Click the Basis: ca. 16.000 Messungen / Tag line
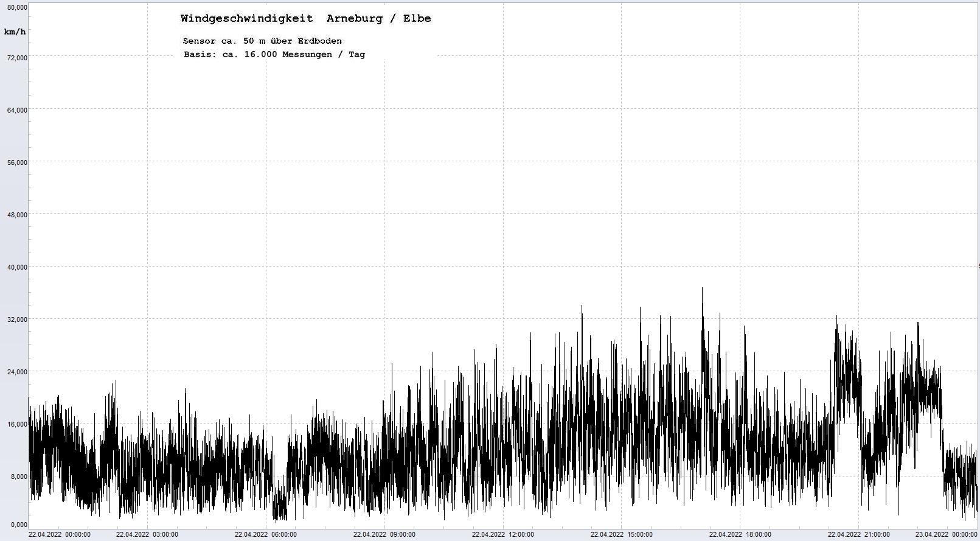 coord(274,54)
